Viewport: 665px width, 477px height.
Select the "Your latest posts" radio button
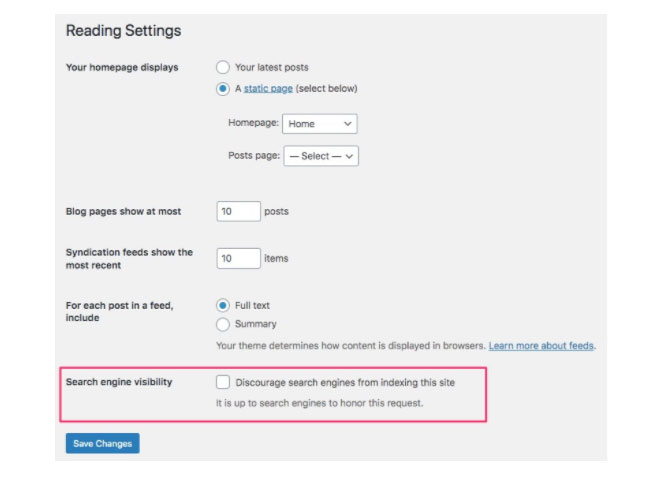(223, 67)
